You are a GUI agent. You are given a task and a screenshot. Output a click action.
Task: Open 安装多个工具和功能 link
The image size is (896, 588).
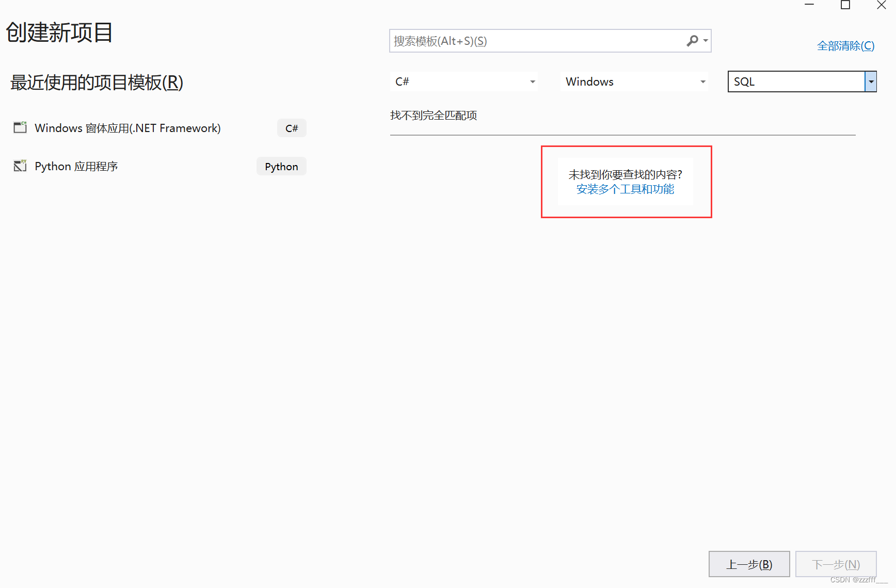click(x=625, y=189)
